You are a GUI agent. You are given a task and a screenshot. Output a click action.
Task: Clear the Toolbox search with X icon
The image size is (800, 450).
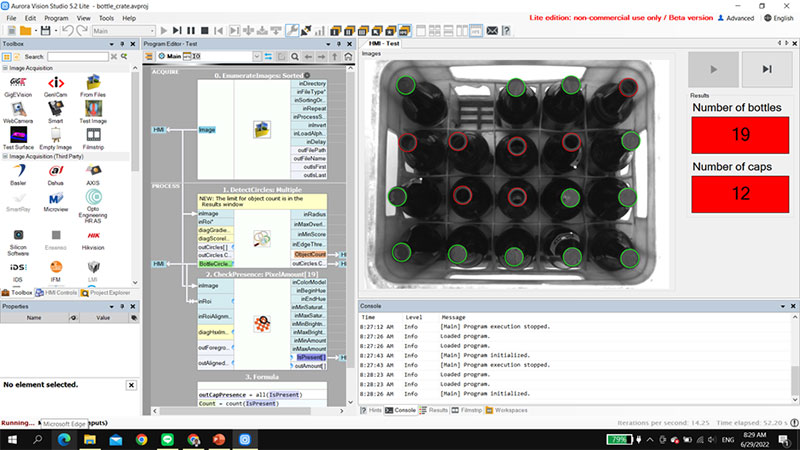[114, 57]
